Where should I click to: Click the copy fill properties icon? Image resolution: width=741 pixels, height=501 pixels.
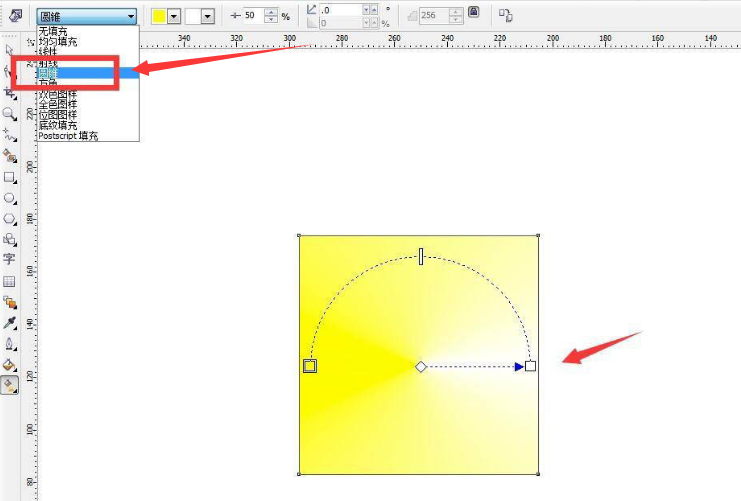pos(506,16)
